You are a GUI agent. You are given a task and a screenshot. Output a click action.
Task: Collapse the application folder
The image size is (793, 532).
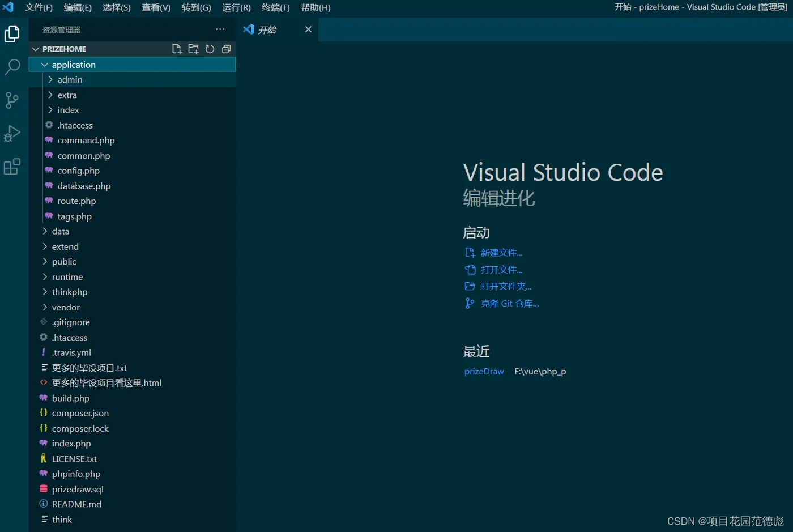pyautogui.click(x=132, y=65)
